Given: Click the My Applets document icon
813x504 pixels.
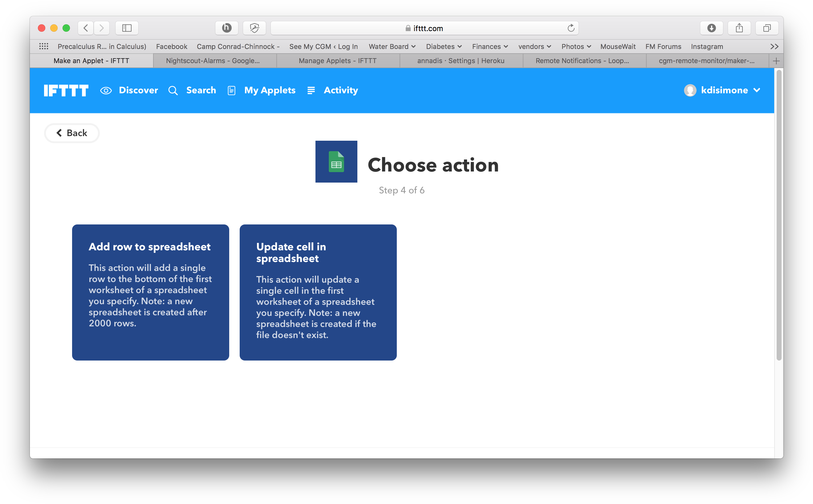Looking at the screenshot, I should tap(231, 90).
